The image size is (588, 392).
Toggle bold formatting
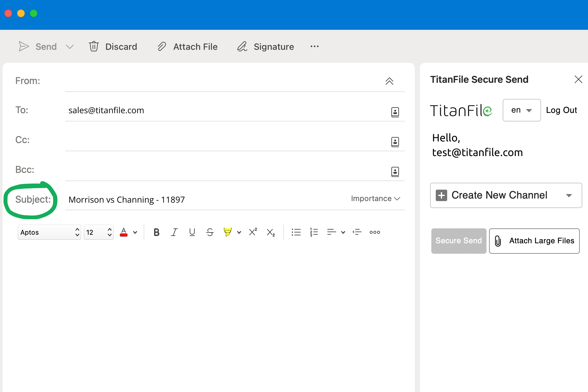pos(156,232)
